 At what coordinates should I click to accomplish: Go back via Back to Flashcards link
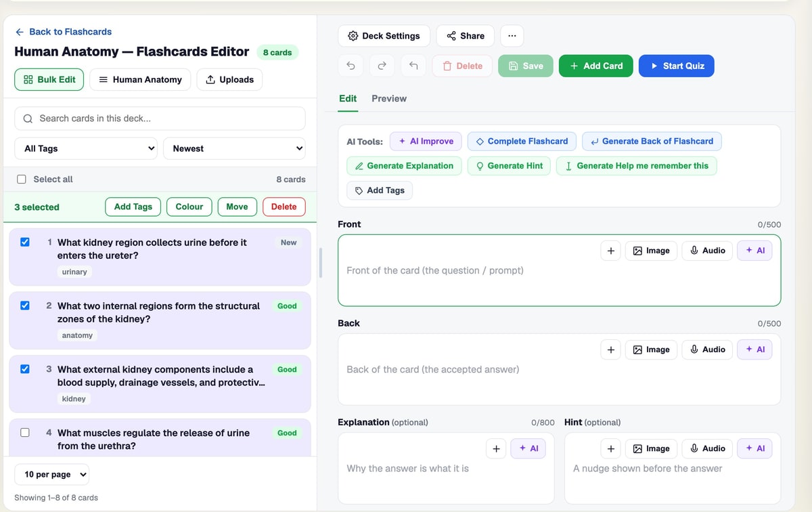click(64, 32)
